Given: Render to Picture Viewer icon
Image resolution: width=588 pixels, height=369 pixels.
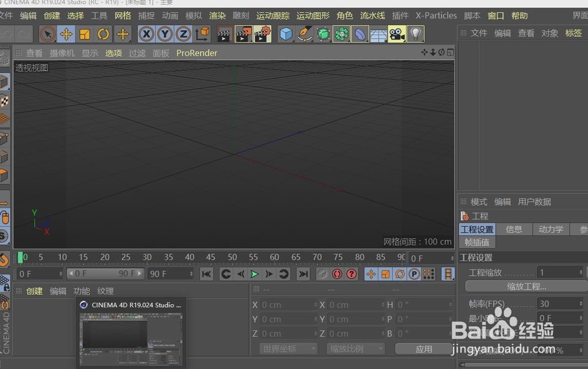Looking at the screenshot, I should (244, 35).
